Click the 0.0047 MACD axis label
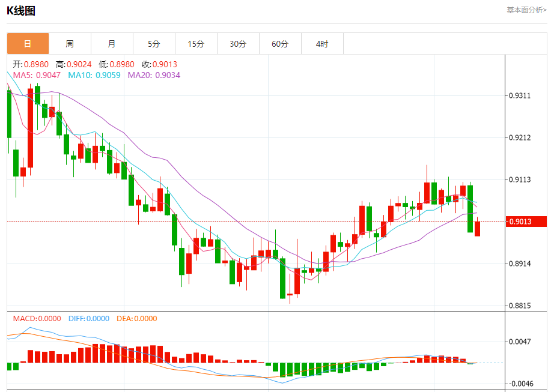 [x=520, y=342]
